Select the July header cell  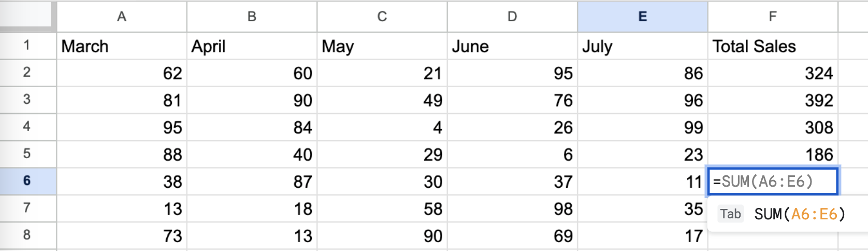[643, 46]
